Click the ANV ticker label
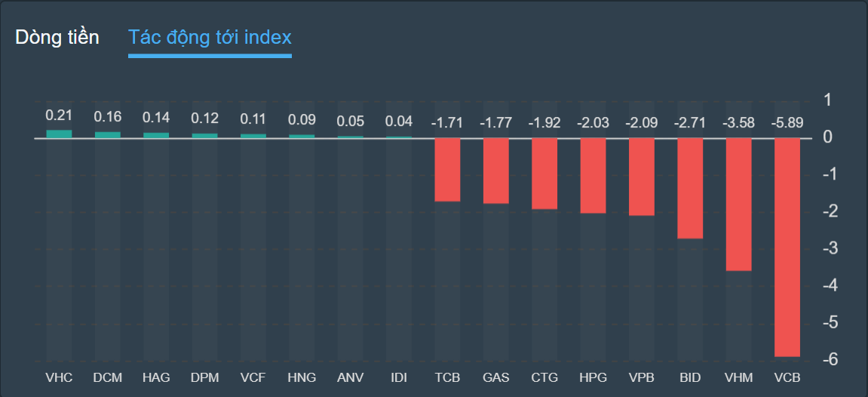 (x=350, y=377)
